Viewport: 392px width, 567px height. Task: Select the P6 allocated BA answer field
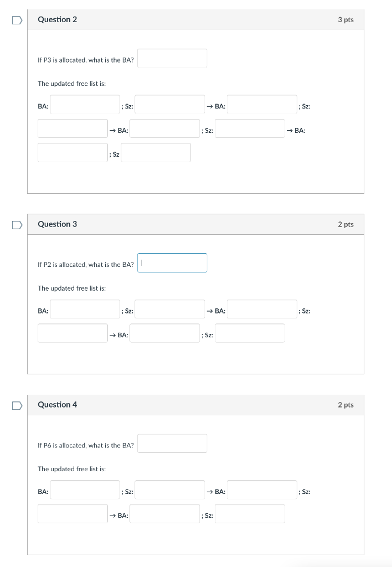(x=172, y=444)
